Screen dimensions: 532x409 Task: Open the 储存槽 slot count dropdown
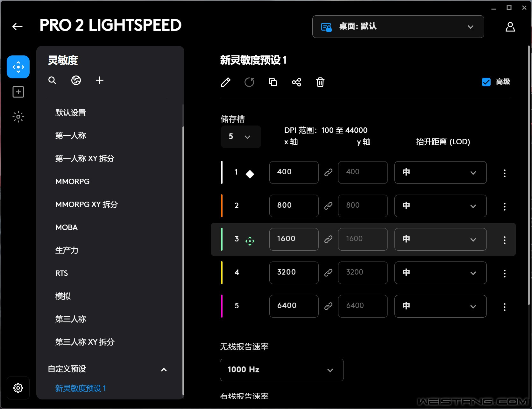tap(241, 137)
